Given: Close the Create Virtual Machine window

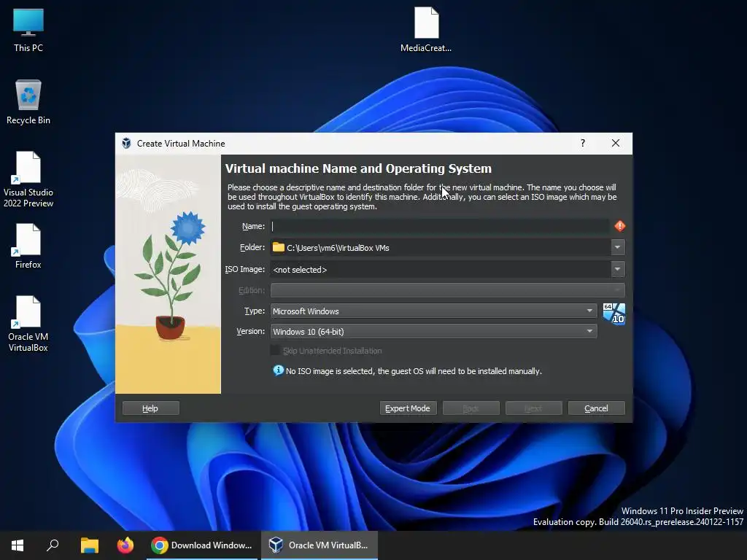Looking at the screenshot, I should (x=616, y=144).
